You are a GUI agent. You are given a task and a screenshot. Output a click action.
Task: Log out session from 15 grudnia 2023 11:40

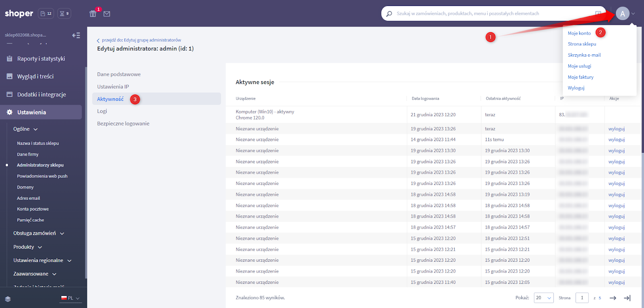(x=616, y=283)
